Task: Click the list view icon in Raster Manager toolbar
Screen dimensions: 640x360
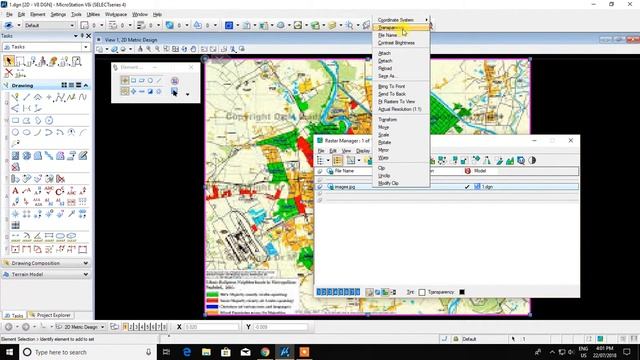Action: [x=337, y=160]
